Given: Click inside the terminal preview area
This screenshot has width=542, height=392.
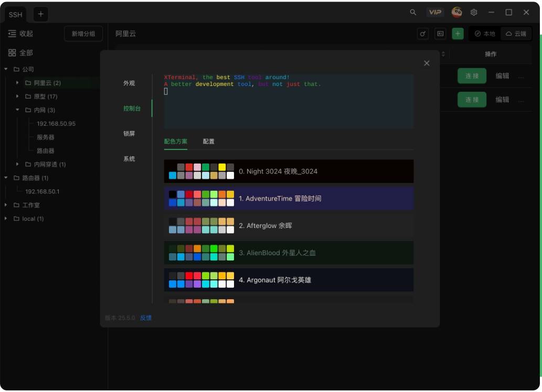Looking at the screenshot, I should (289, 101).
